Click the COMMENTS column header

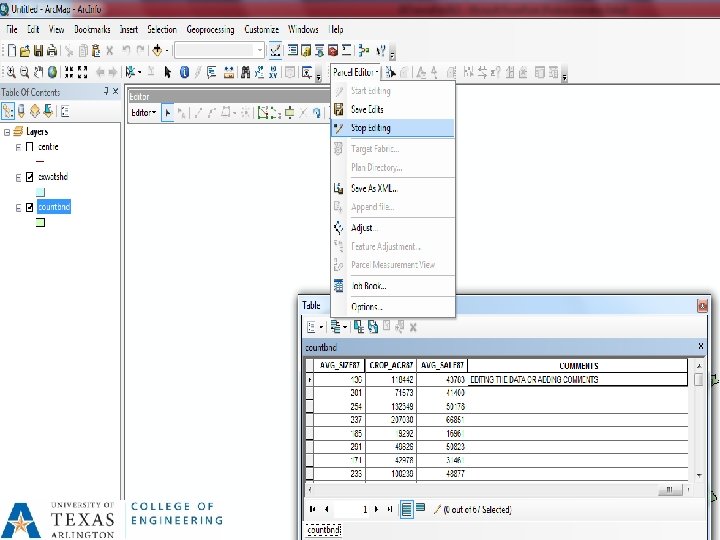click(x=578, y=366)
